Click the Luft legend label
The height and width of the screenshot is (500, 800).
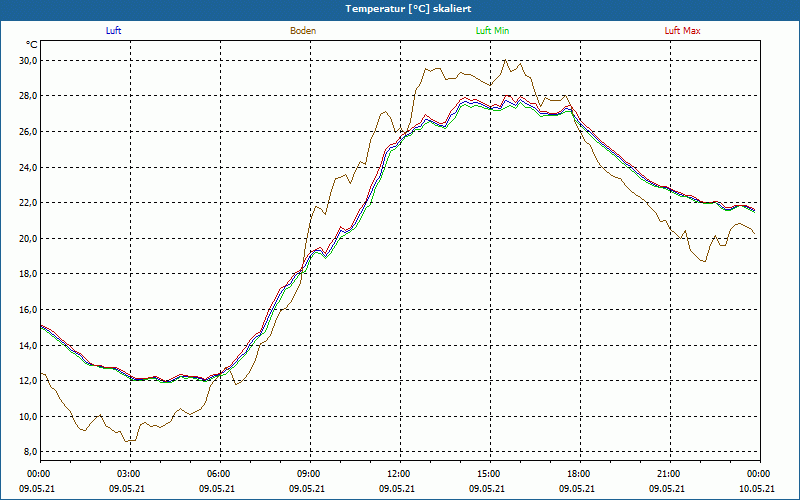[113, 31]
